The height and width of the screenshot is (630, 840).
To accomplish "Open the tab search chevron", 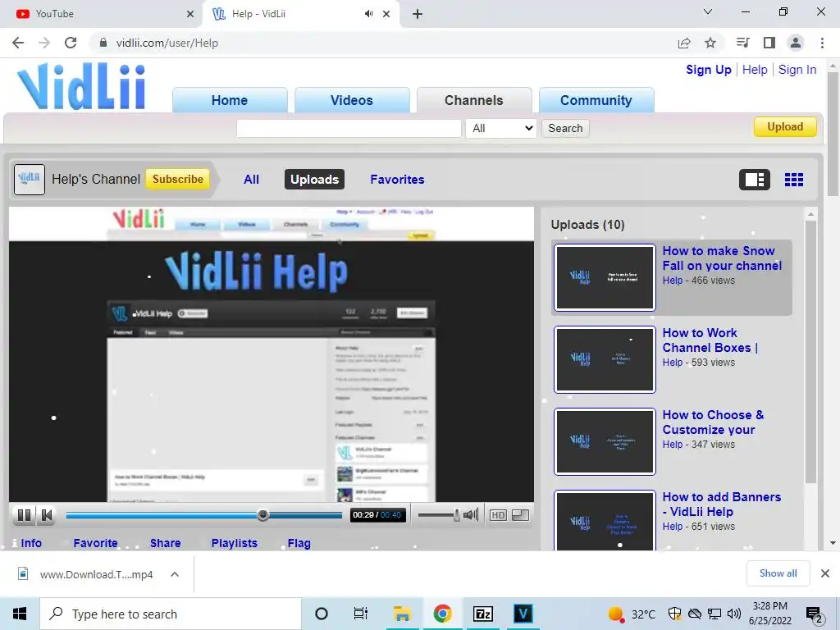I will (708, 11).
